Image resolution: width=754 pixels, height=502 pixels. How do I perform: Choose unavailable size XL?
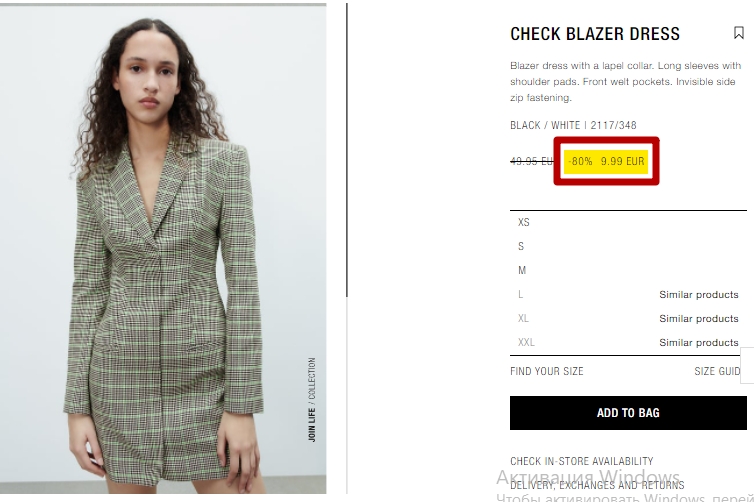523,318
